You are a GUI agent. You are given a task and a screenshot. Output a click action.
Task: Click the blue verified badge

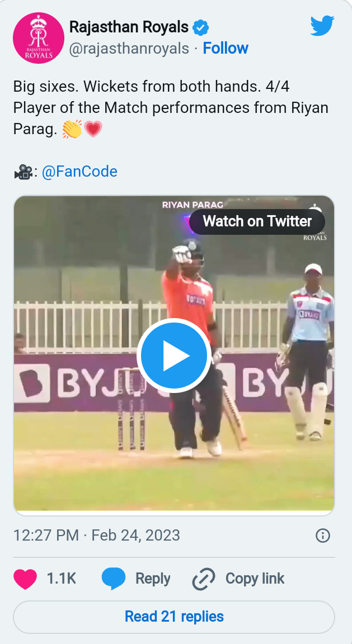point(200,27)
